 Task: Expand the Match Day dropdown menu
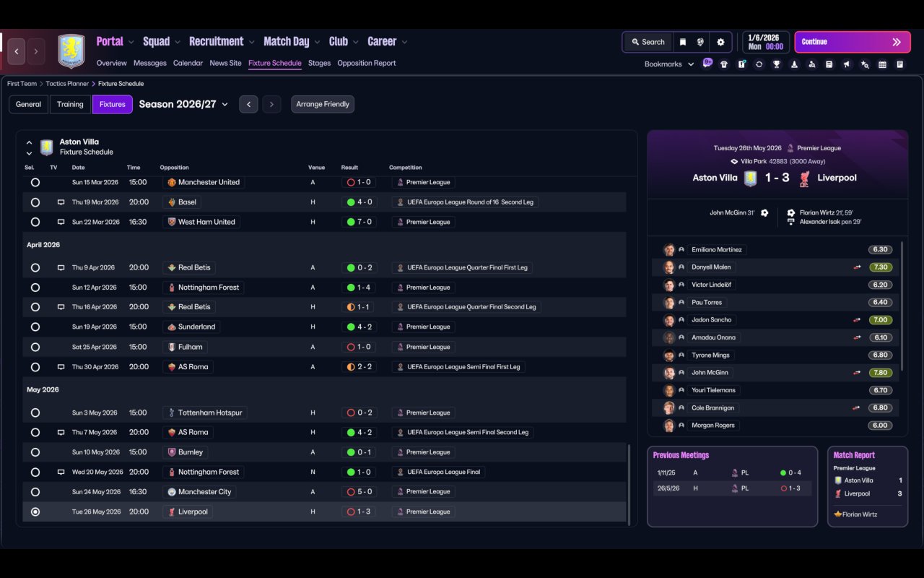(292, 42)
